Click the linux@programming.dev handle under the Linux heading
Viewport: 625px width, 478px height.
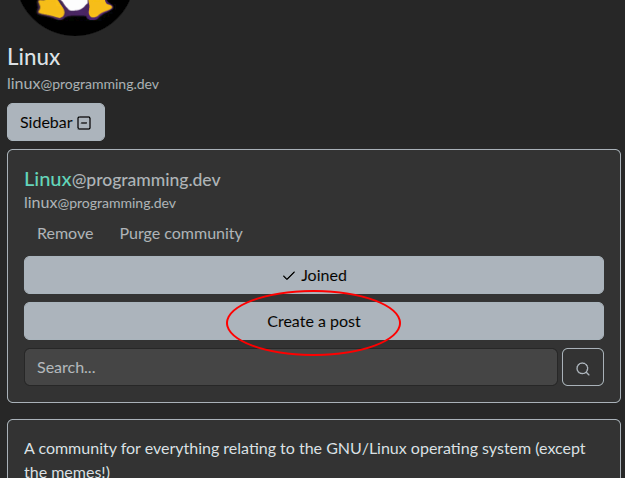[83, 84]
